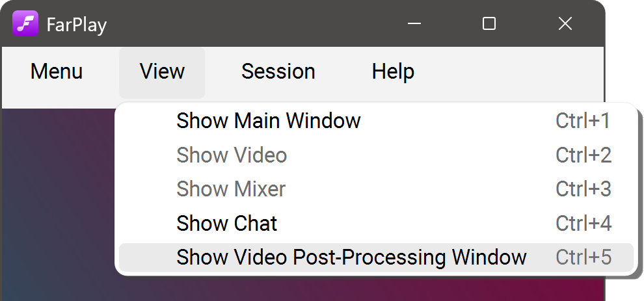Click the Ctrl+2 shortcut label
This screenshot has height=301, width=644.
(x=584, y=155)
